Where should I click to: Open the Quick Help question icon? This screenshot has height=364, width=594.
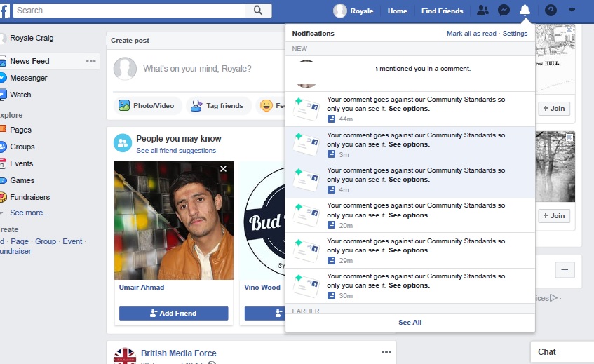coord(551,11)
